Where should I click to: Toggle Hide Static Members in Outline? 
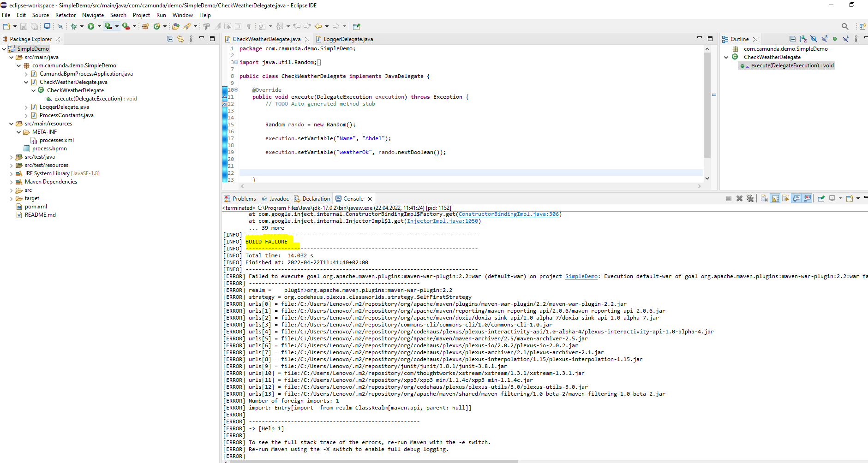pyautogui.click(x=824, y=39)
